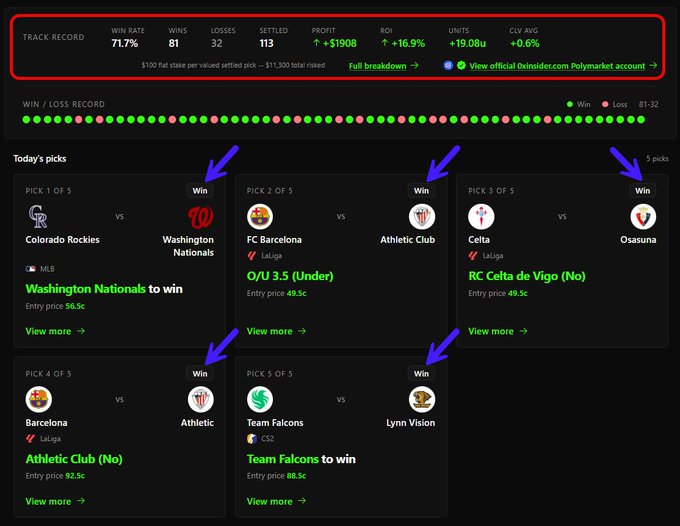Open View more on Pick 2

pyautogui.click(x=276, y=331)
